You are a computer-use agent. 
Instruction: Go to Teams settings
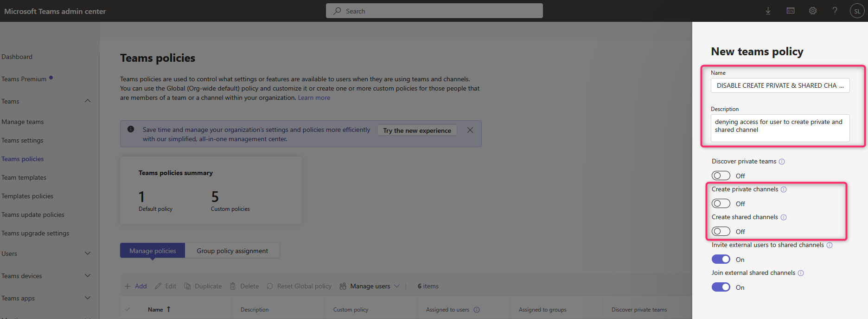click(22, 140)
